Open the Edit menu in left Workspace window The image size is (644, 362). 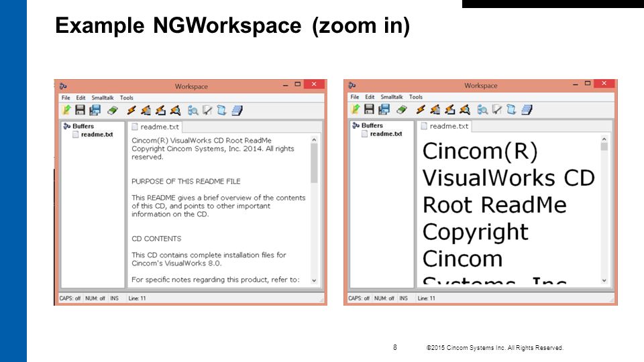click(x=81, y=98)
